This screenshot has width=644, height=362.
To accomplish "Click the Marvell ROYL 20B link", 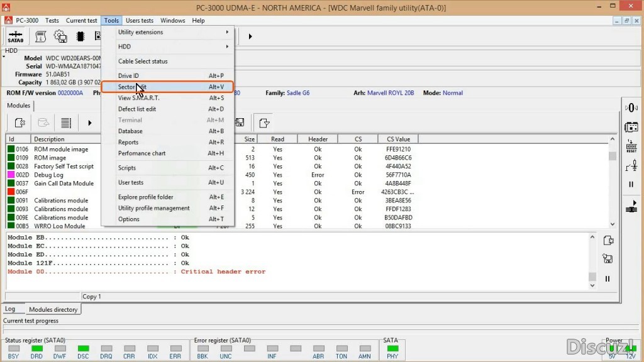I will click(x=391, y=93).
